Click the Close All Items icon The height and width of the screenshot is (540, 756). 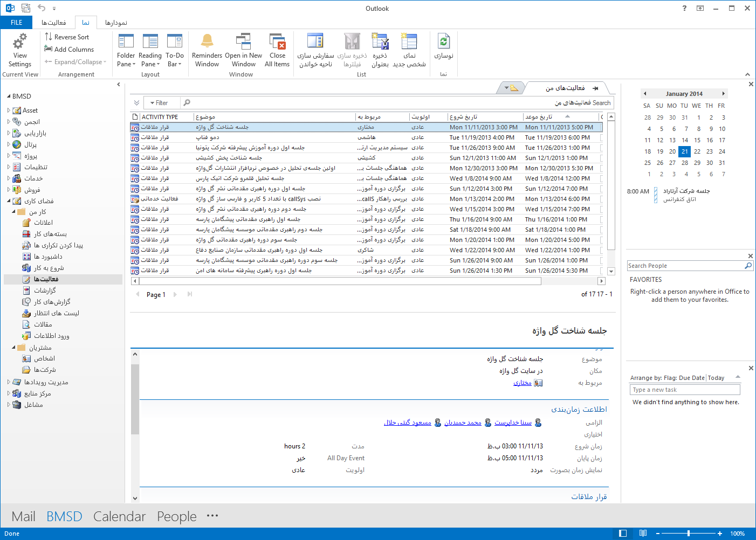pyautogui.click(x=277, y=42)
